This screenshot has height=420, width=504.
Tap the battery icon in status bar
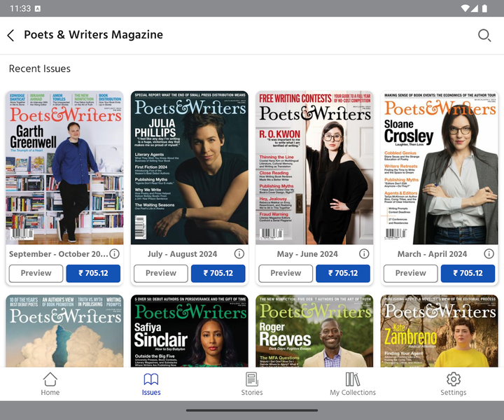point(484,8)
